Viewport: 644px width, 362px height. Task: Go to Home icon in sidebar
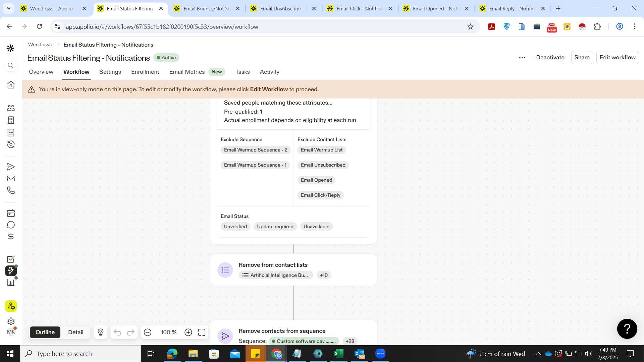coord(11,84)
